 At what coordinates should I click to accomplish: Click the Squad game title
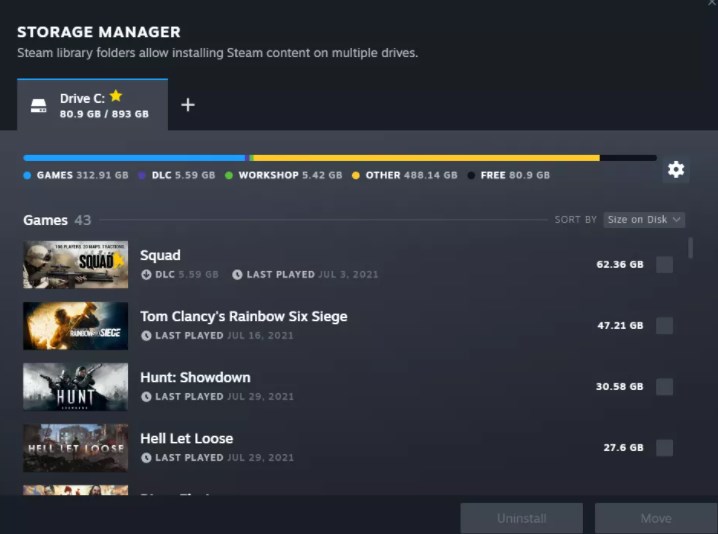(x=160, y=255)
